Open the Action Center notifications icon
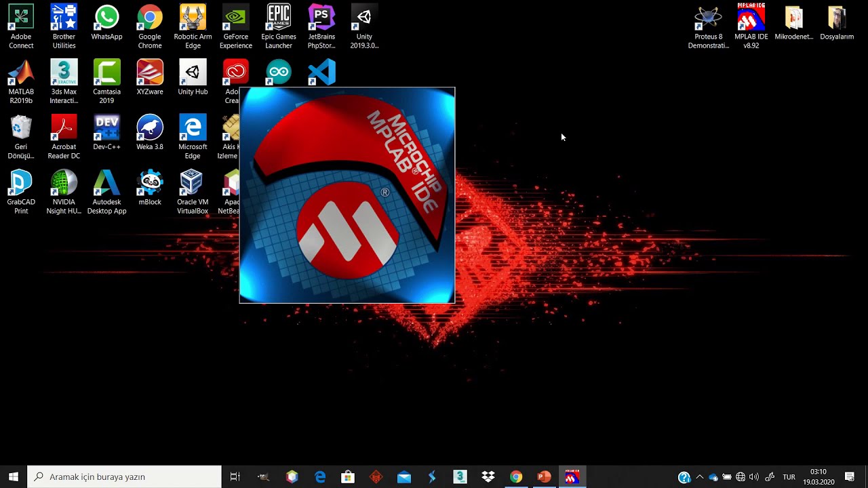The image size is (868, 488). pos(850,477)
